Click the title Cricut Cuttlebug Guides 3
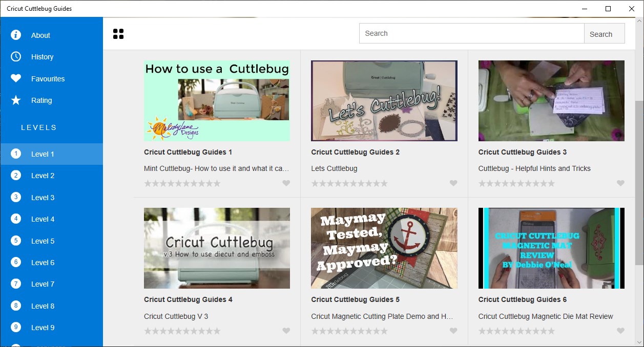644x347 pixels. pyautogui.click(x=523, y=152)
